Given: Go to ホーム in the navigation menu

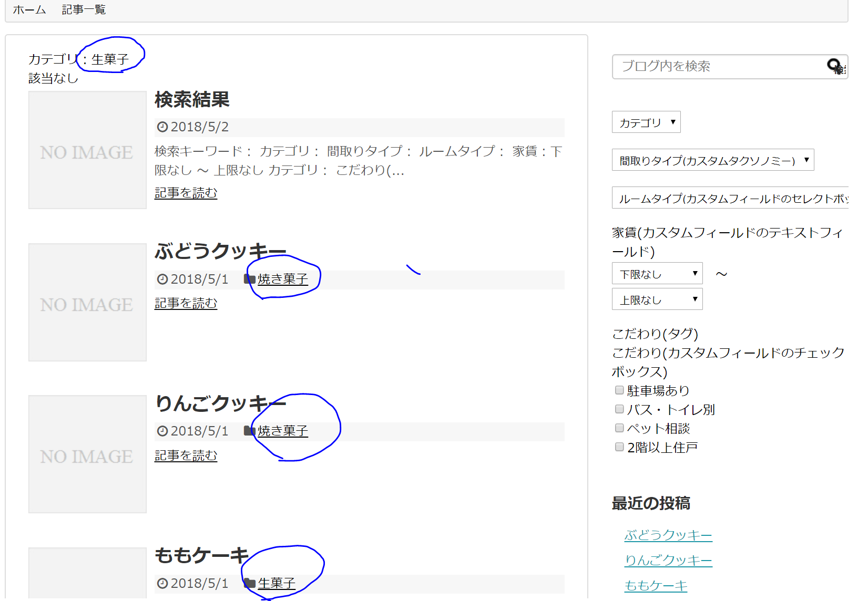Looking at the screenshot, I should coord(29,9).
